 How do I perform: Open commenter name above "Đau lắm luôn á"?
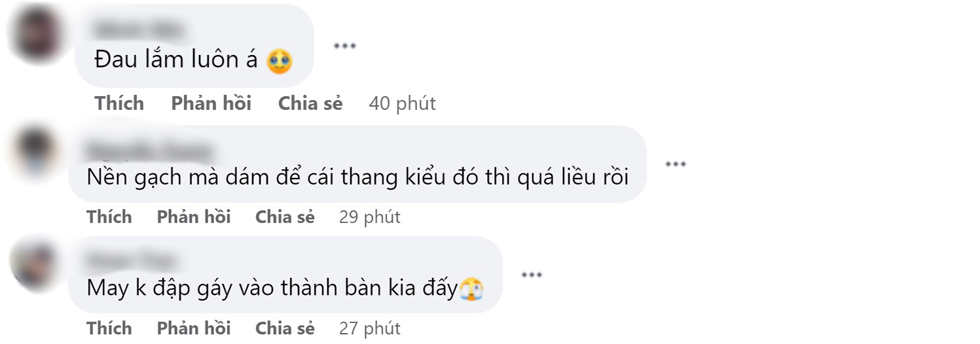pyautogui.click(x=137, y=29)
